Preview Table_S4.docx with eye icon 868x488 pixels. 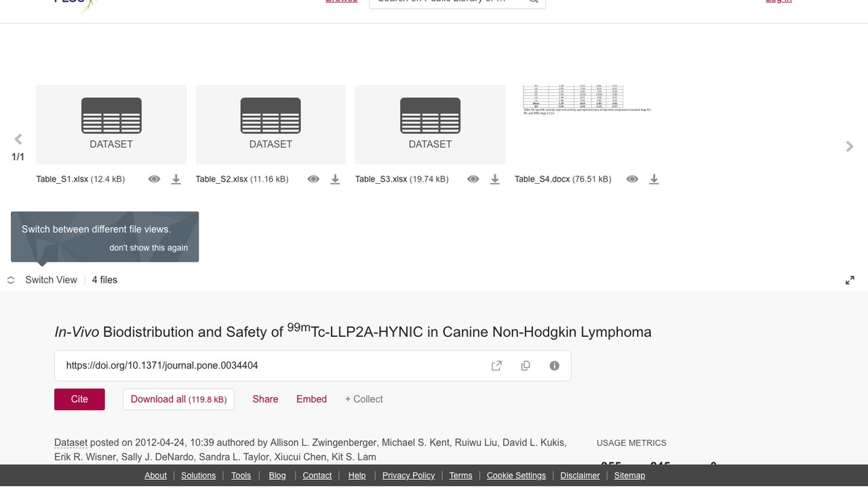click(632, 179)
